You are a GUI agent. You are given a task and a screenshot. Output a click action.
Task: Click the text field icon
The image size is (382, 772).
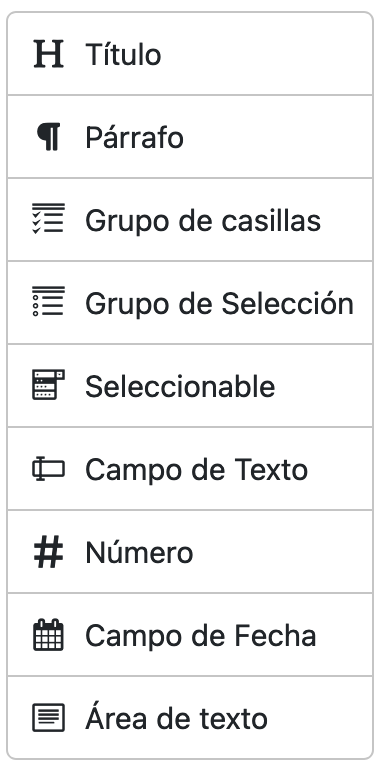click(48, 469)
